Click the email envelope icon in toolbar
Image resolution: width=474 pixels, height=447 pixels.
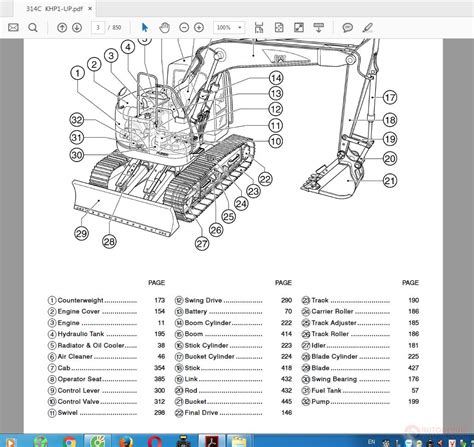point(13,27)
